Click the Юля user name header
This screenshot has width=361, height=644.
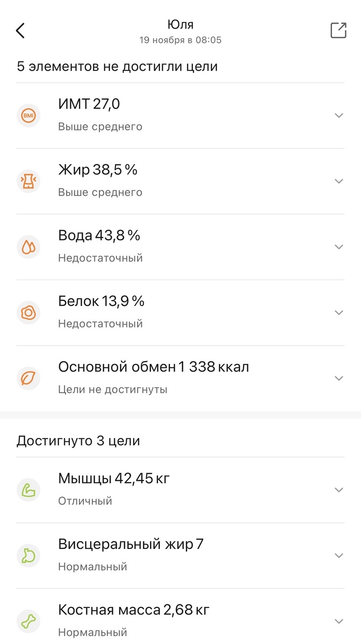click(180, 24)
